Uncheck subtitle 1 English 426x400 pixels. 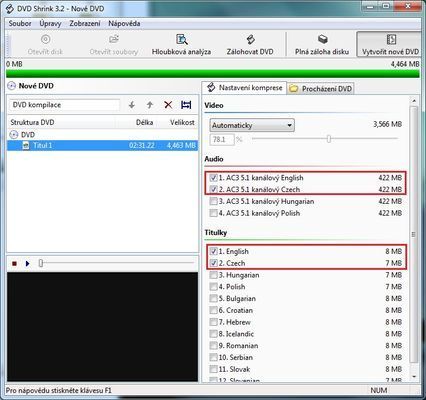click(x=213, y=251)
